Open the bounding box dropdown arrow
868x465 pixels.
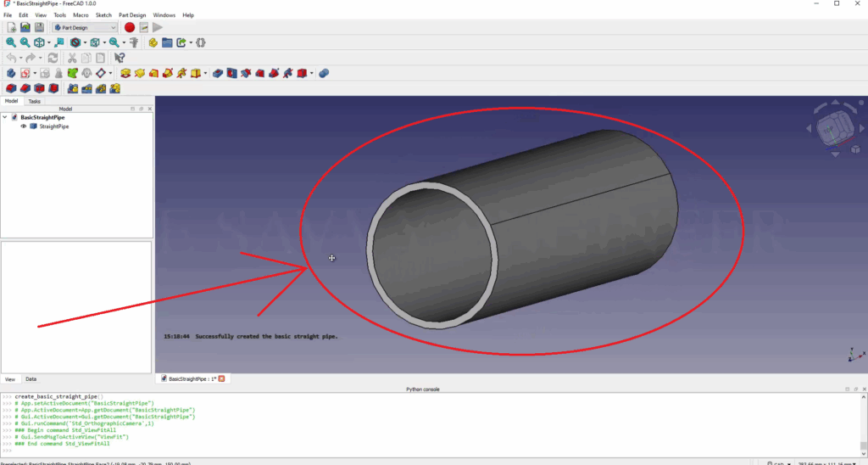click(104, 42)
